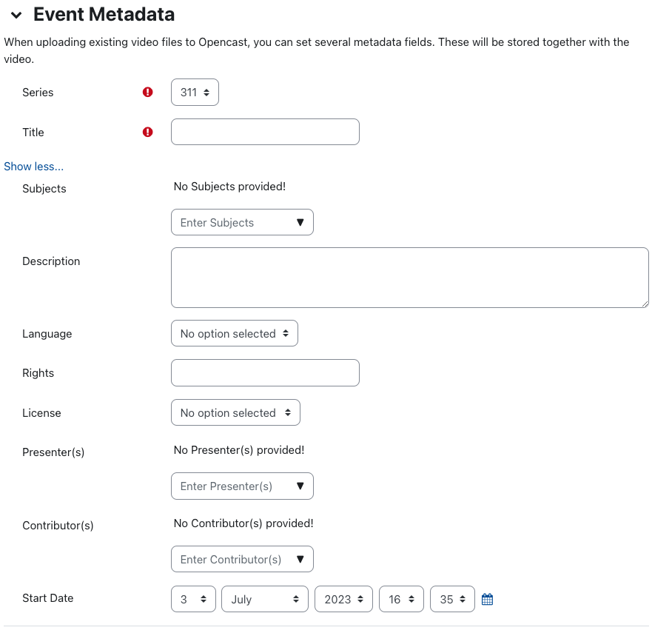Click inside the Title input field
672x633 pixels.
[264, 132]
